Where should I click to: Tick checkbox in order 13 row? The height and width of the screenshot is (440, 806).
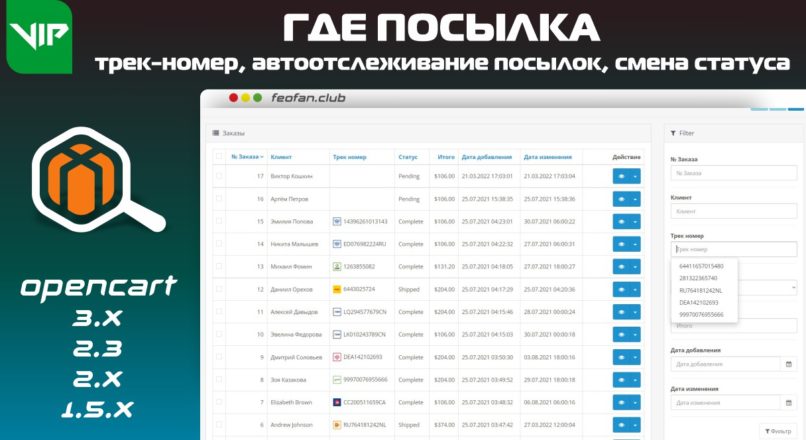pos(219,266)
